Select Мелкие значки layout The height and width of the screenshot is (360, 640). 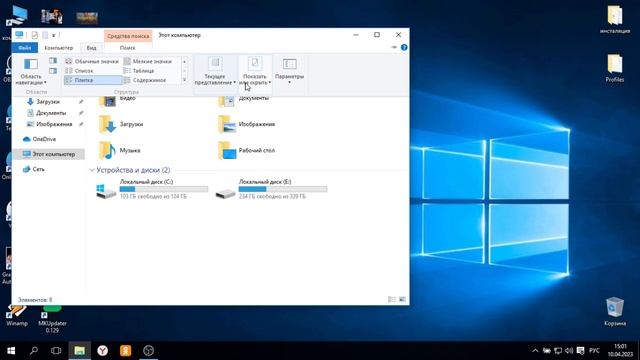pyautogui.click(x=148, y=61)
